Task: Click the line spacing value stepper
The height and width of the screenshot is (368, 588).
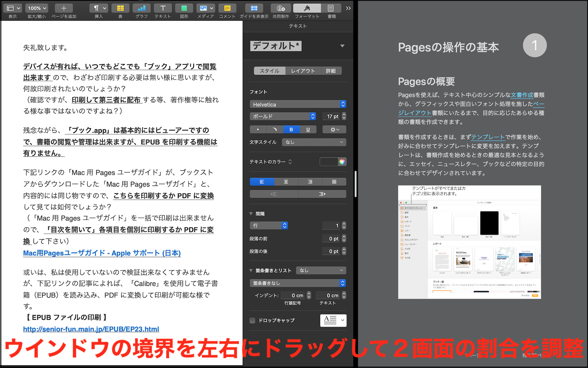Action: point(344,226)
